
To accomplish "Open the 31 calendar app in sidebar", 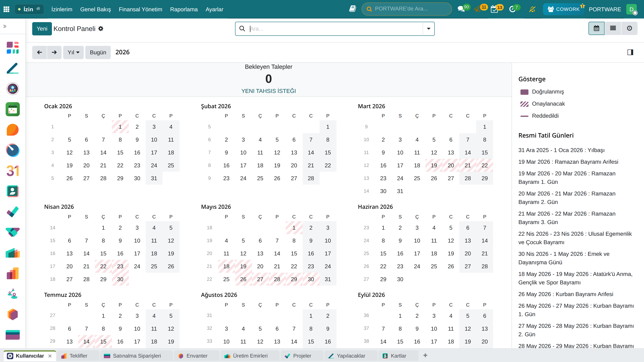I will pyautogui.click(x=12, y=171).
